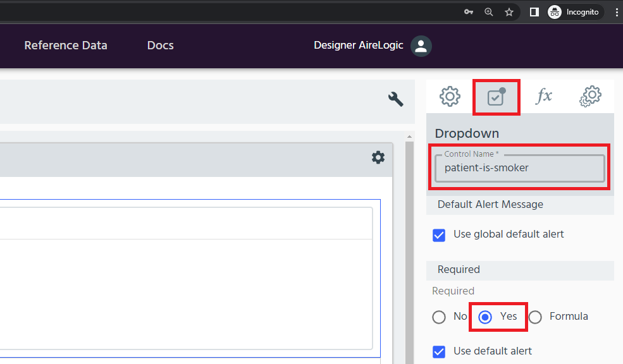Click the zoom magnifier icon in address bar
Screen dimensions: 623x364
pos(489,12)
